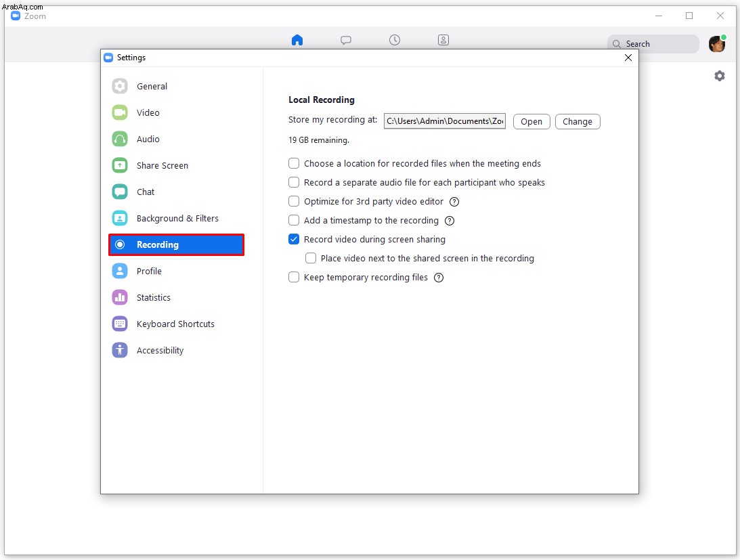This screenshot has width=740, height=560.
Task: Open Keyboard Shortcuts settings
Action: (x=177, y=324)
